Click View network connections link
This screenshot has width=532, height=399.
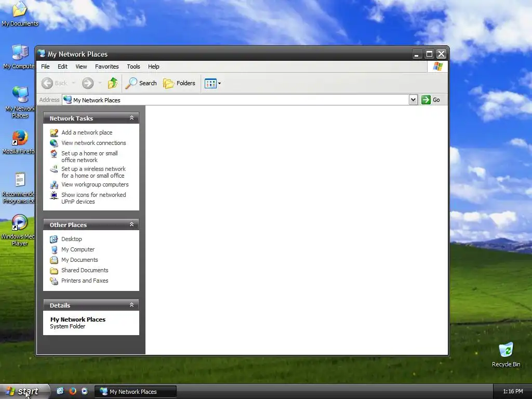tap(94, 143)
